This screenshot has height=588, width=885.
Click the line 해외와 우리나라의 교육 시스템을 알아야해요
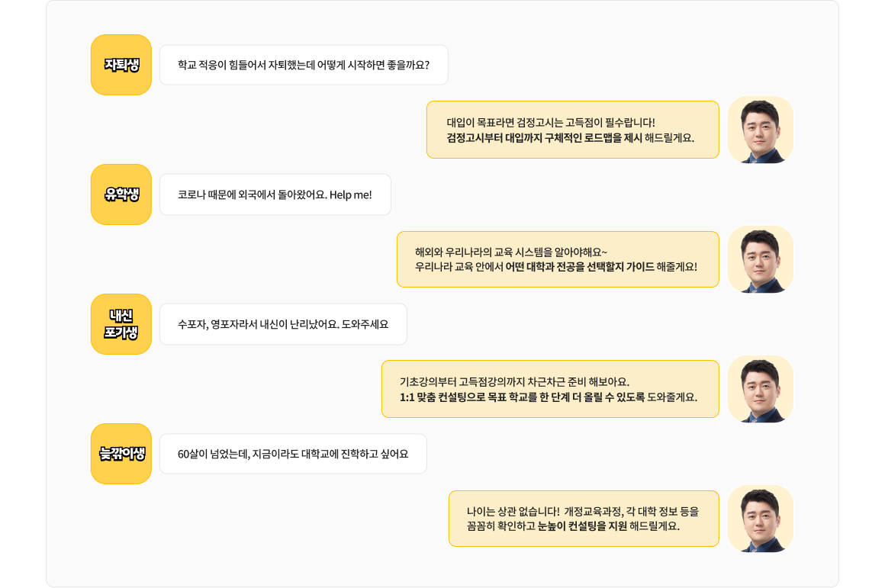coord(510,252)
